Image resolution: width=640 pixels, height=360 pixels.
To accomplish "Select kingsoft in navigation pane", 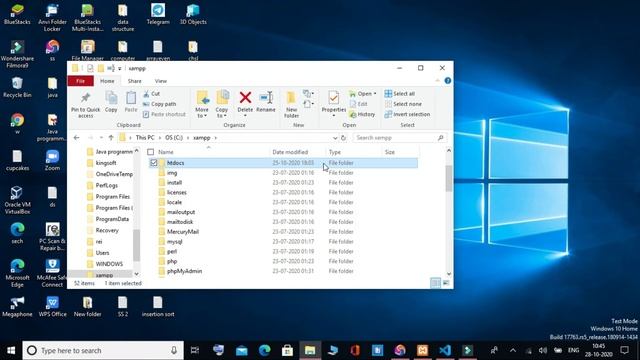I will pyautogui.click(x=106, y=163).
